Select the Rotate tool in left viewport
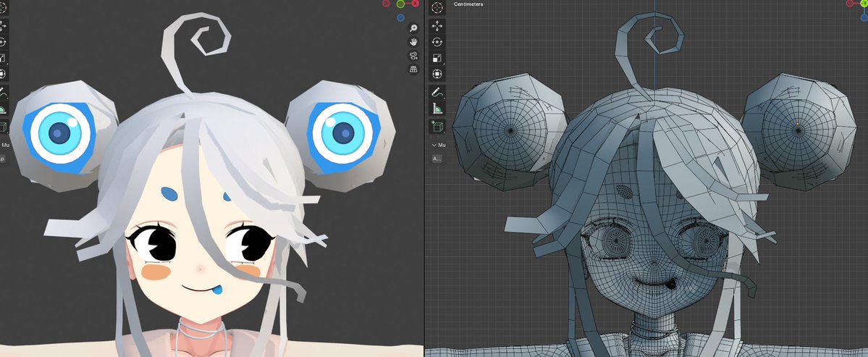This screenshot has height=357, width=868. (x=3, y=42)
